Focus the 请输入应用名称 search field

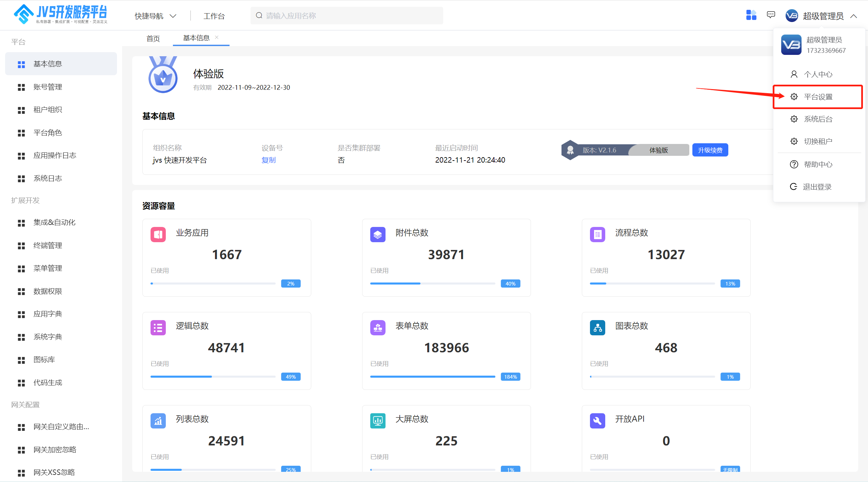tap(347, 16)
